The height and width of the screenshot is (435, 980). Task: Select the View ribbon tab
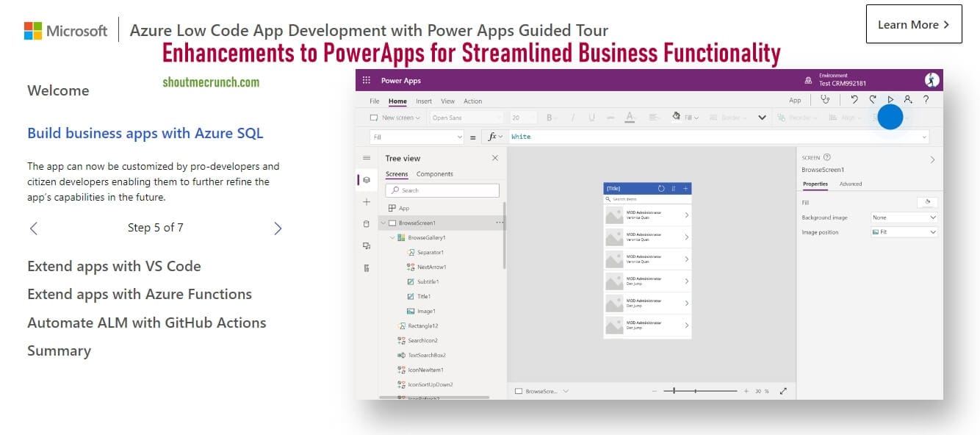click(x=447, y=101)
